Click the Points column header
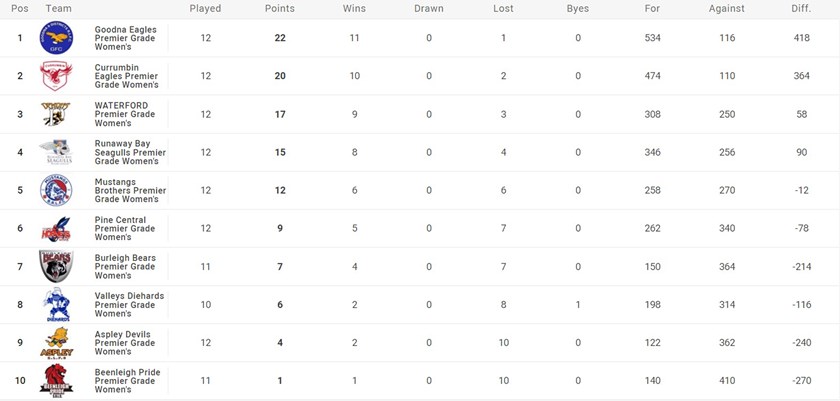The height and width of the screenshot is (401, 840). 280,8
